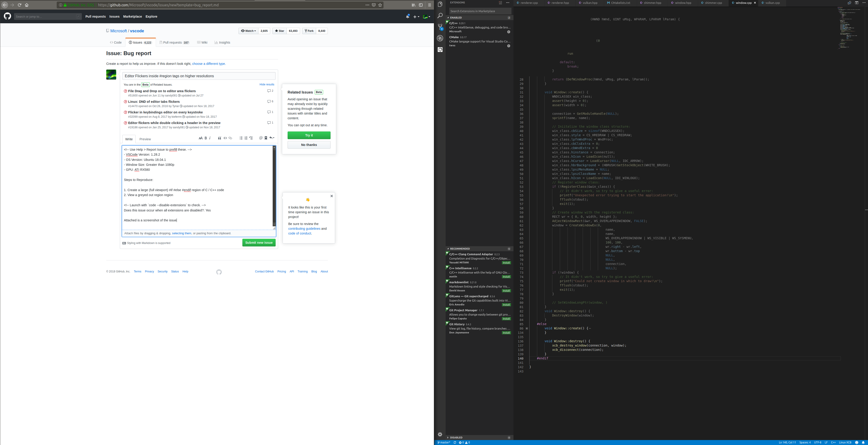The height and width of the screenshot is (445, 868).
Task: Open the user avatar dropdown in GitHub header
Action: (x=427, y=16)
